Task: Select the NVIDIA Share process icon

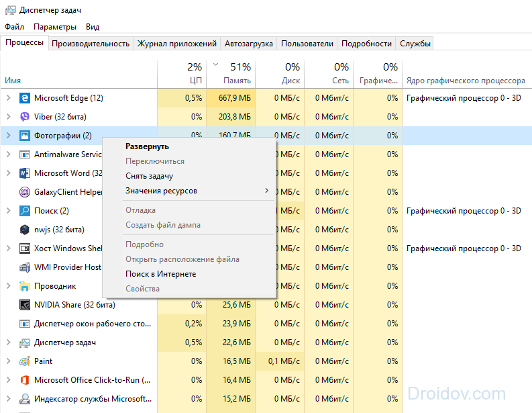Action: (24, 305)
